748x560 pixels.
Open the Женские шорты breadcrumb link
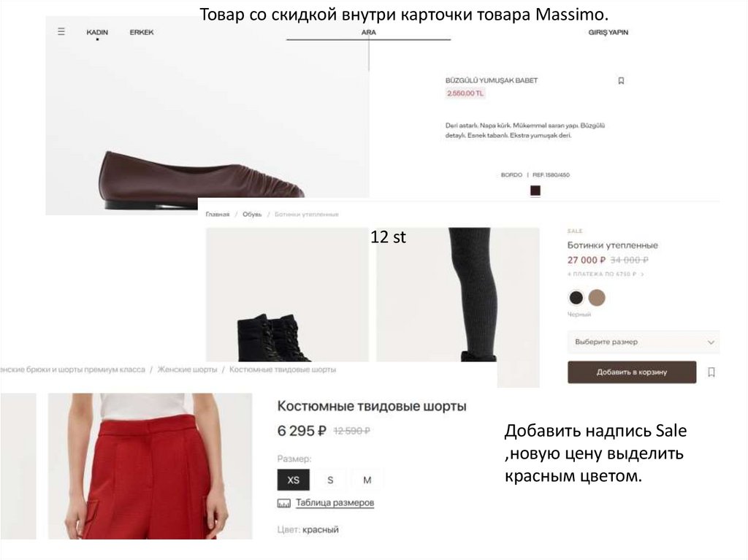pos(187,369)
